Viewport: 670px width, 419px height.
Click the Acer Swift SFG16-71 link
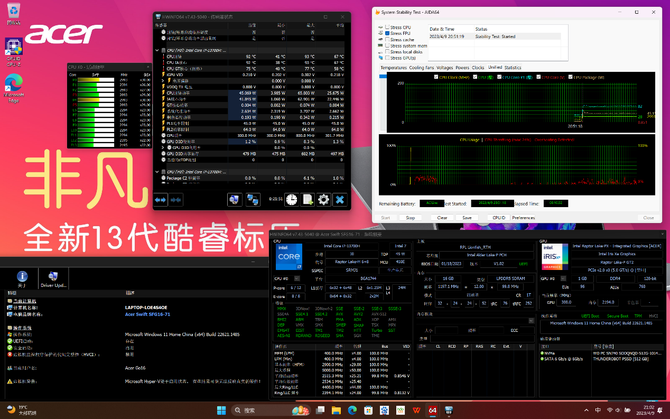(147, 314)
